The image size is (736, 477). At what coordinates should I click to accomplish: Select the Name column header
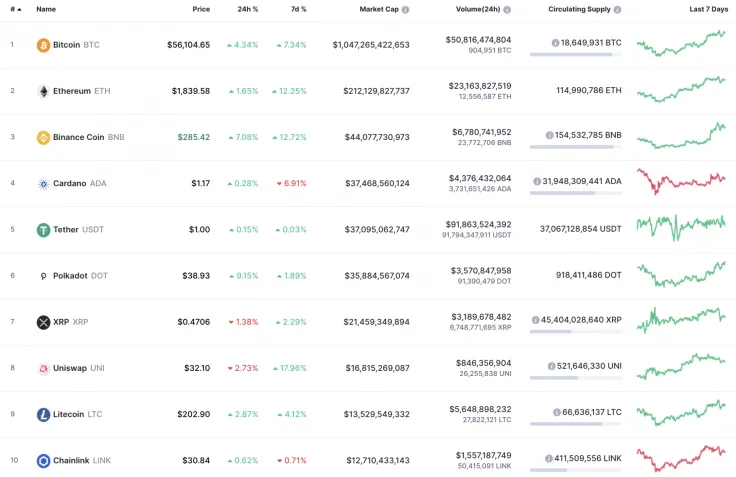point(46,9)
